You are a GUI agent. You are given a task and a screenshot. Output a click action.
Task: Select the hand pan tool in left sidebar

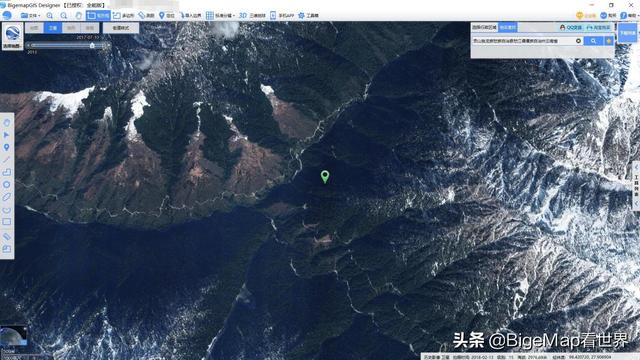tap(7, 122)
